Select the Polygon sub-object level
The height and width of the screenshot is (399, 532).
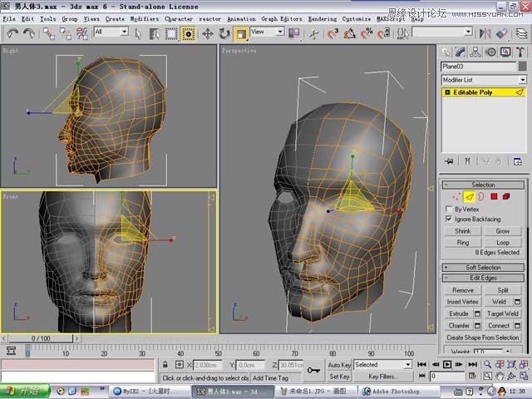point(494,196)
